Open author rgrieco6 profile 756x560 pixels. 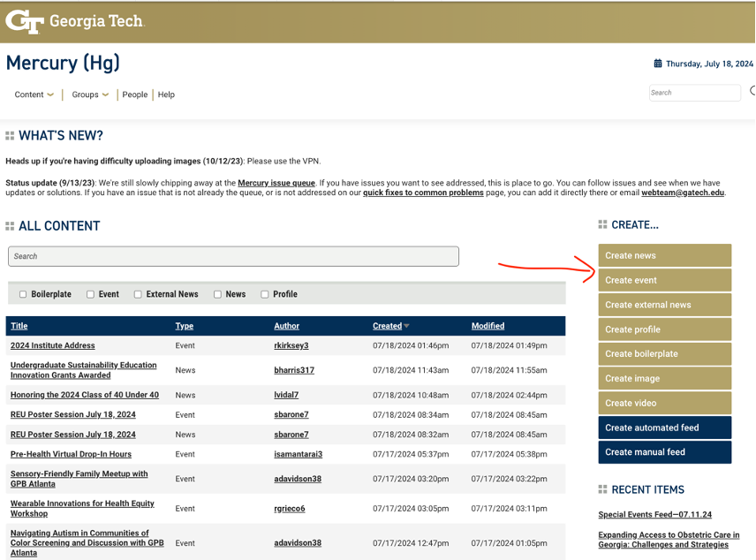tap(290, 509)
